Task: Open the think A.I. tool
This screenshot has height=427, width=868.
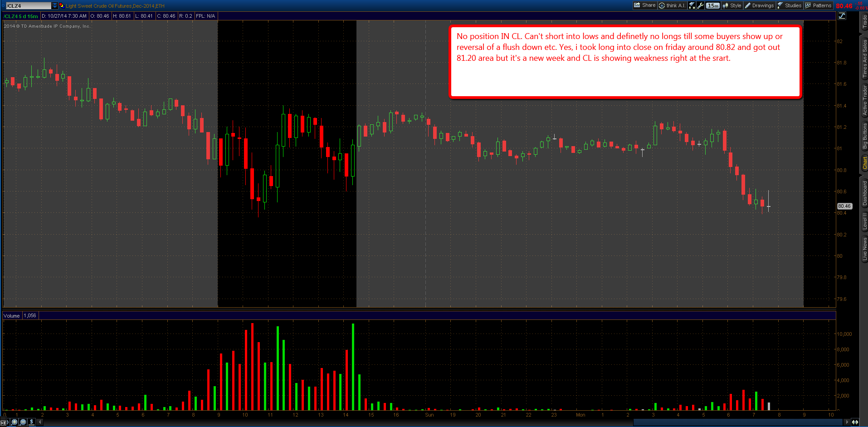Action: pos(672,5)
